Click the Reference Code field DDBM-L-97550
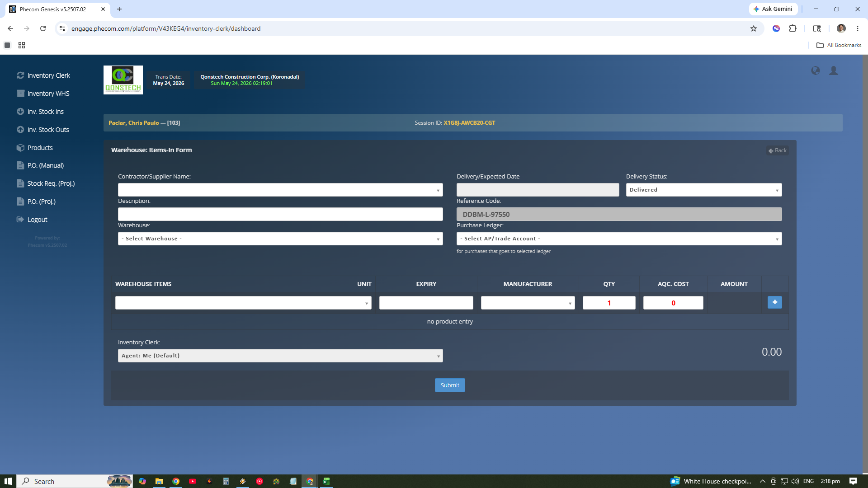Screen dimensions: 868x488 pyautogui.click(x=619, y=214)
